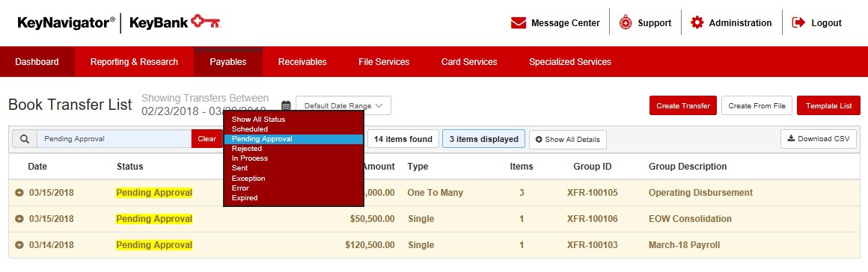Open the Administration gear icon
Screen dimensions: 868x272
coord(697,22)
